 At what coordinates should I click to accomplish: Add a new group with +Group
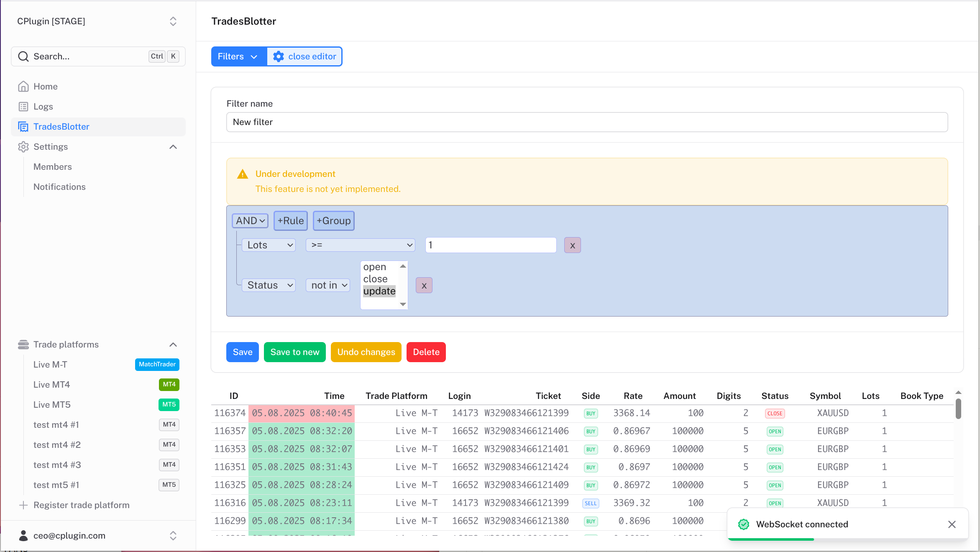[334, 221]
